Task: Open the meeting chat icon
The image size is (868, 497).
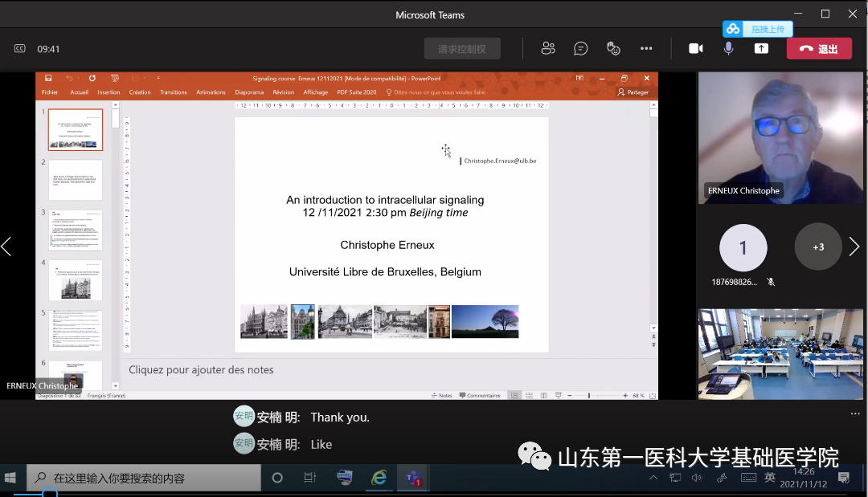Action: pyautogui.click(x=581, y=48)
